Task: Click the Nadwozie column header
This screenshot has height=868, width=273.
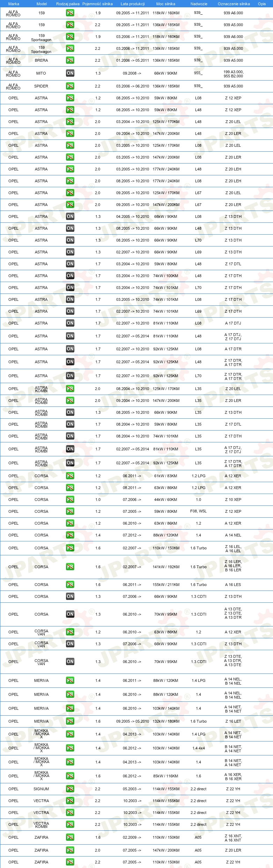Action: 199,4
